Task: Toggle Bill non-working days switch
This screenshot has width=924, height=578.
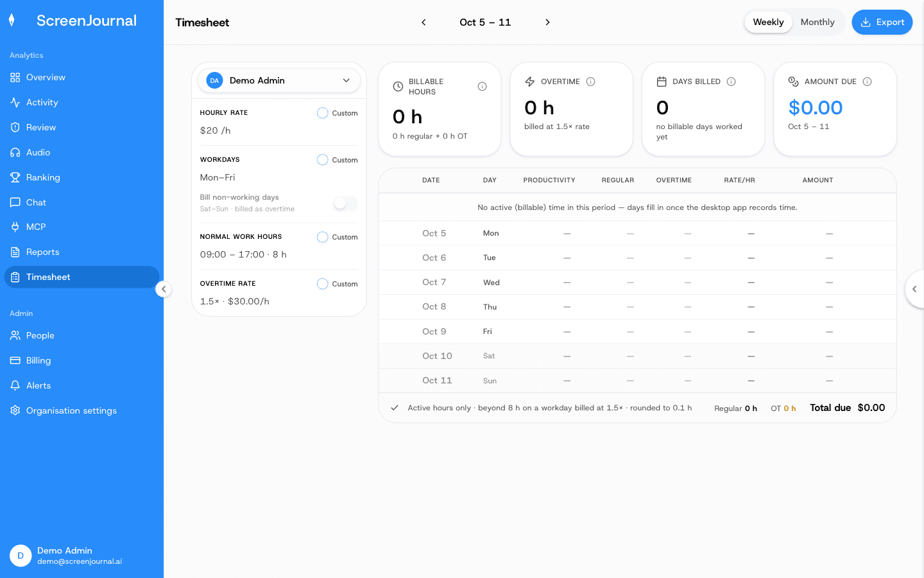Action: tap(346, 203)
